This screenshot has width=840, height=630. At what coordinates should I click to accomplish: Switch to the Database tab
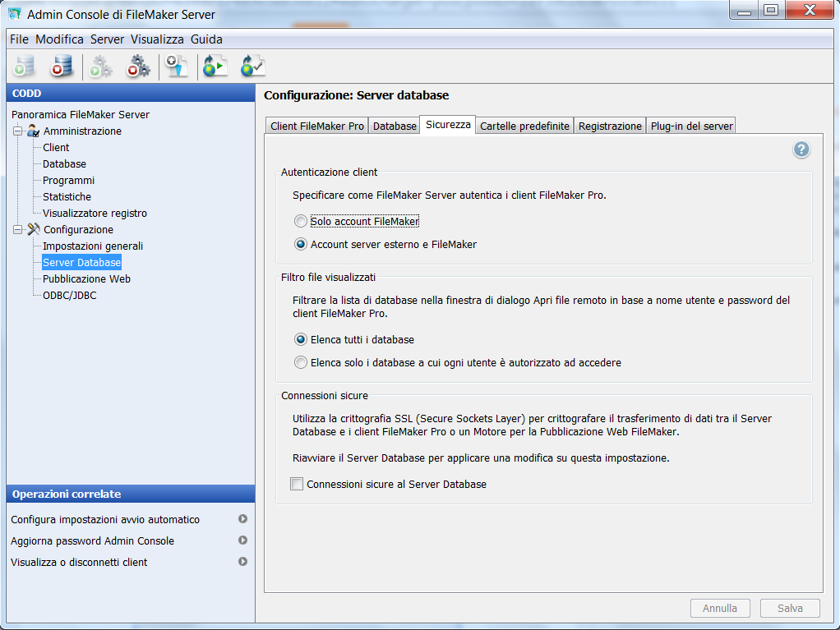pyautogui.click(x=395, y=126)
